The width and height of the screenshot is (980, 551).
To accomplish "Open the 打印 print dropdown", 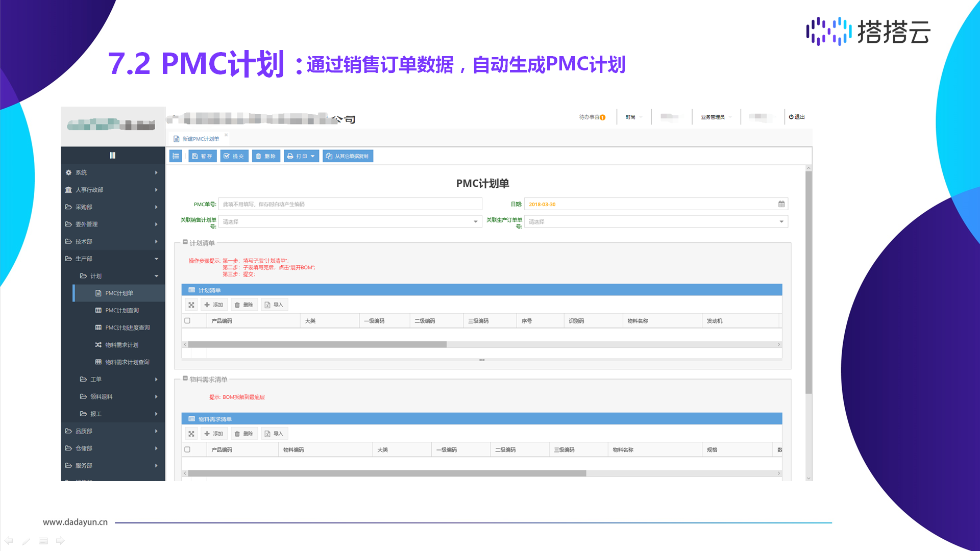I will [301, 156].
